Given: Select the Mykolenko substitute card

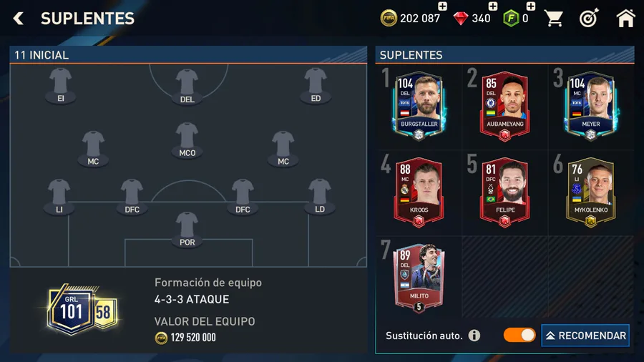Looking at the screenshot, I should pyautogui.click(x=590, y=192).
